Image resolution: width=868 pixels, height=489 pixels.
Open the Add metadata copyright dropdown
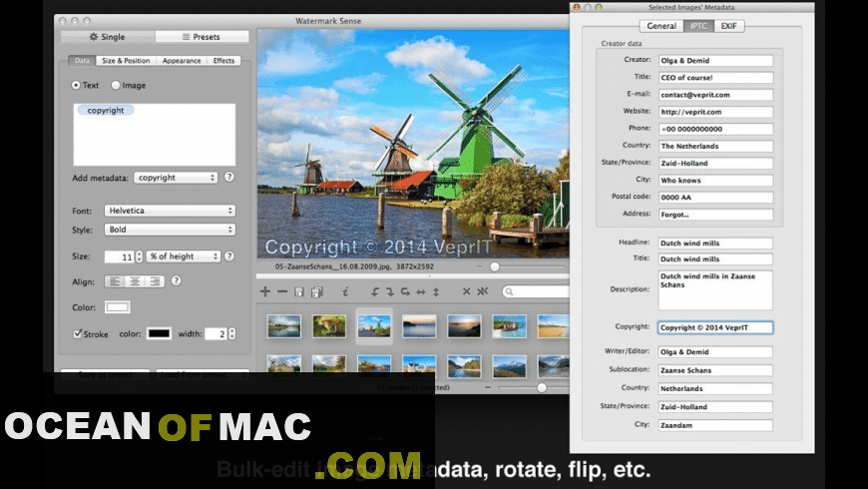point(176,178)
